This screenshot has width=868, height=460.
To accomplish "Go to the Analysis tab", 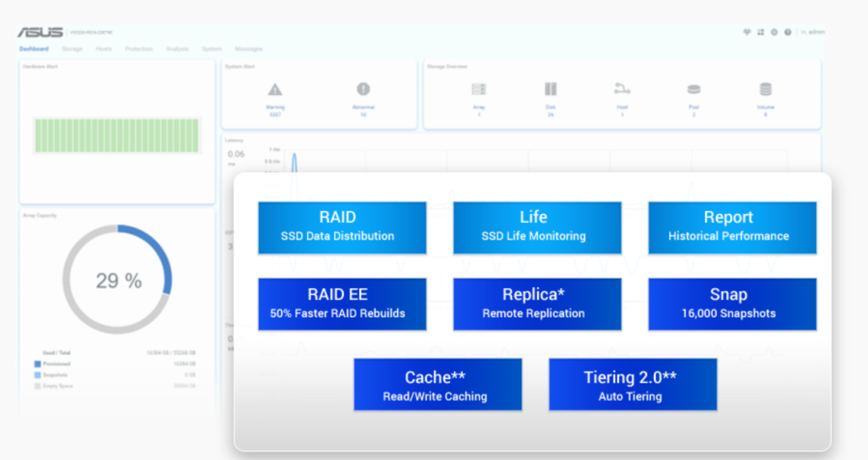I will pos(177,49).
